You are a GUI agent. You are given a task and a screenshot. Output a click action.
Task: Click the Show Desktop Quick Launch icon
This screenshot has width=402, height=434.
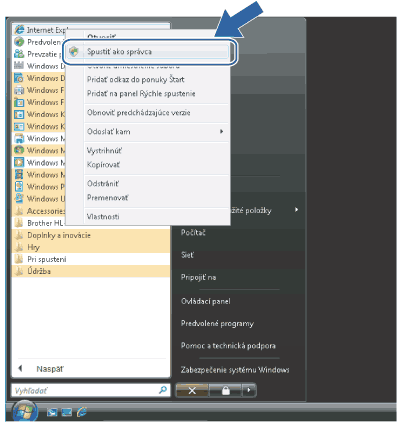52,413
